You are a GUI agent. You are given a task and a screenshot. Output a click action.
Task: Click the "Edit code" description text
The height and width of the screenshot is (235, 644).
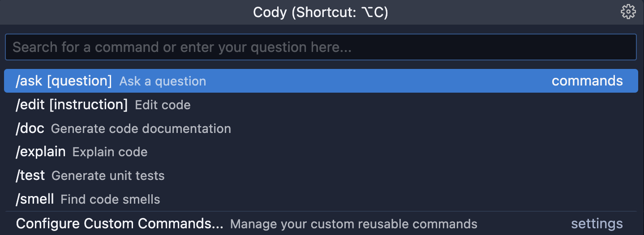163,105
